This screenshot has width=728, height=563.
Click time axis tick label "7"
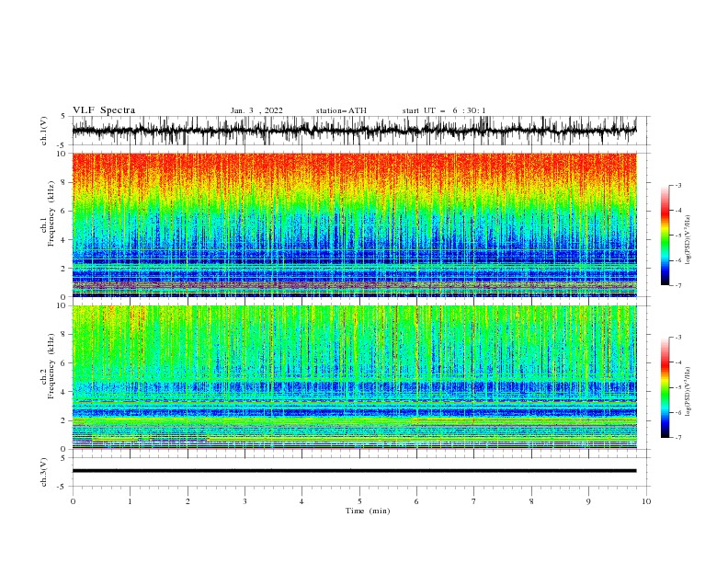474,501
